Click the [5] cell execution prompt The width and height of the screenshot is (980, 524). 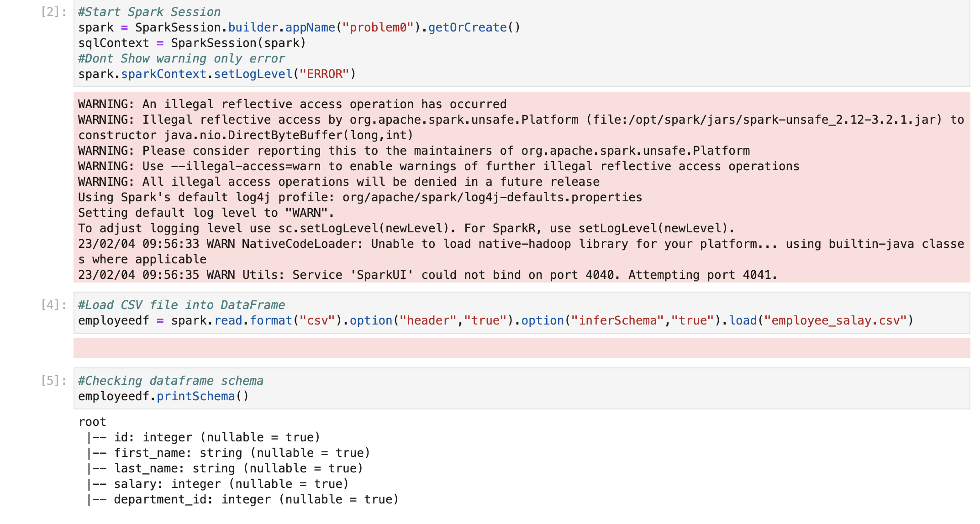(53, 381)
